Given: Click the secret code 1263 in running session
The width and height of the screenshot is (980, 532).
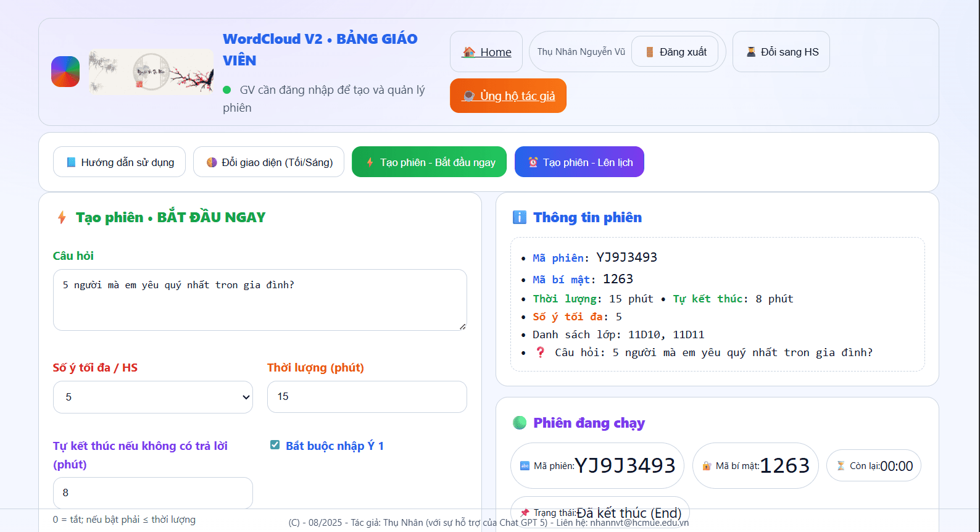Looking at the screenshot, I should [x=784, y=465].
